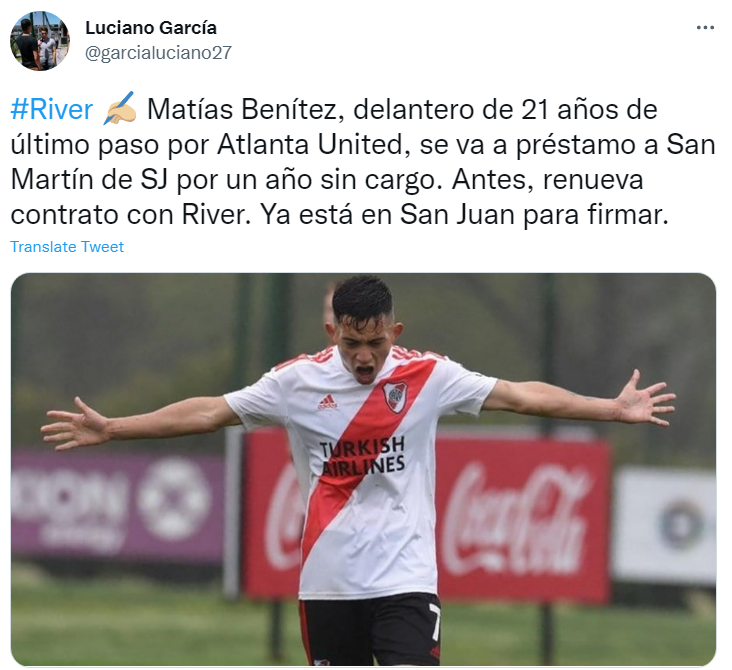This screenshot has width=732, height=670.
Task: Click Translate Tweet
Action: pyautogui.click(x=67, y=247)
